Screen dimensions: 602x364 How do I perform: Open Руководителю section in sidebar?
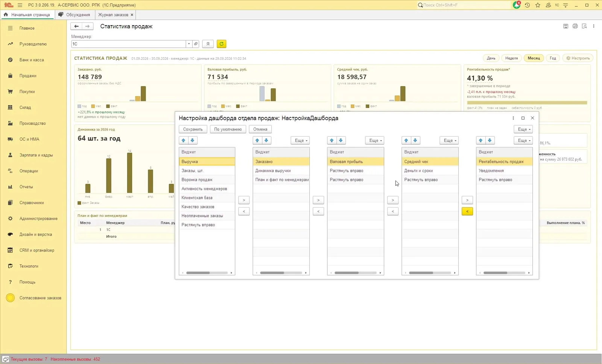coord(33,44)
